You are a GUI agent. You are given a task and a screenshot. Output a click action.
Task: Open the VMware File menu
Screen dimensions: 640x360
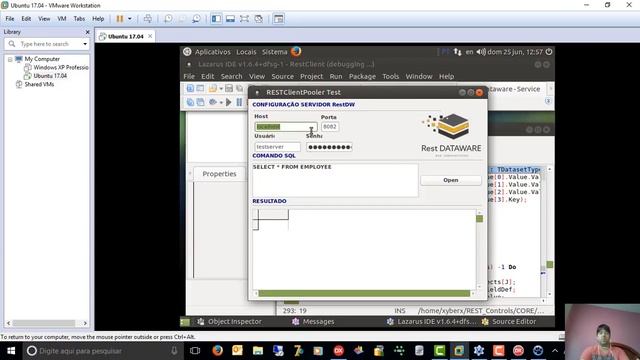point(10,19)
